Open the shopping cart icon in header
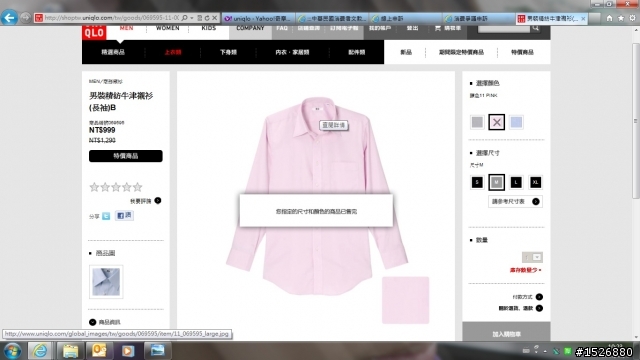Image resolution: width=640 pixels, height=360 pixels. coord(438,28)
